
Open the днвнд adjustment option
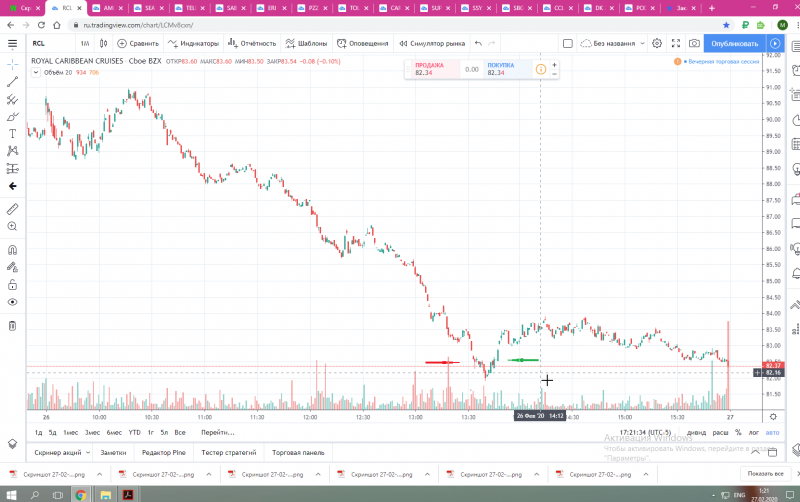(696, 433)
